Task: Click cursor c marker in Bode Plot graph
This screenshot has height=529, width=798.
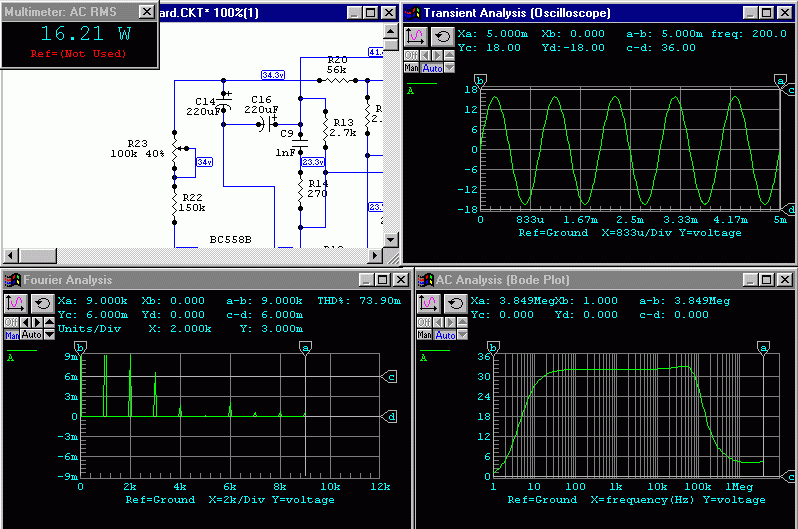Action: [789, 477]
